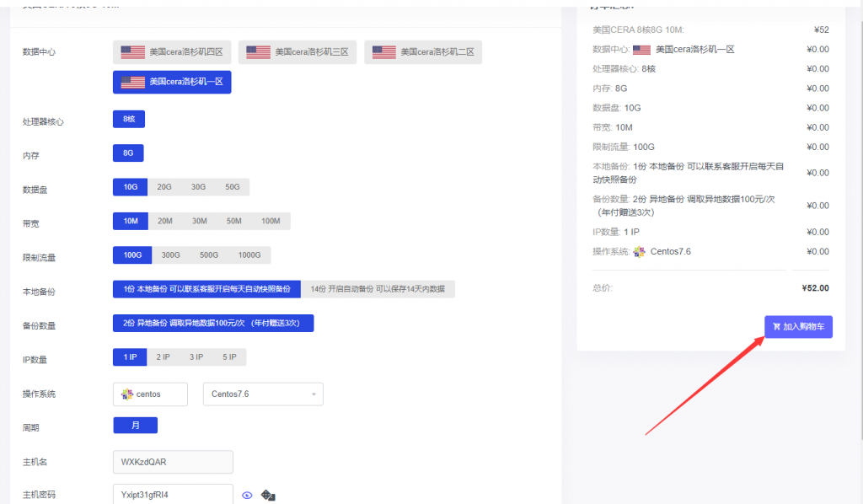Open the Centos7.6 version dropdown
Viewport: 863px width, 504px height.
coord(263,394)
